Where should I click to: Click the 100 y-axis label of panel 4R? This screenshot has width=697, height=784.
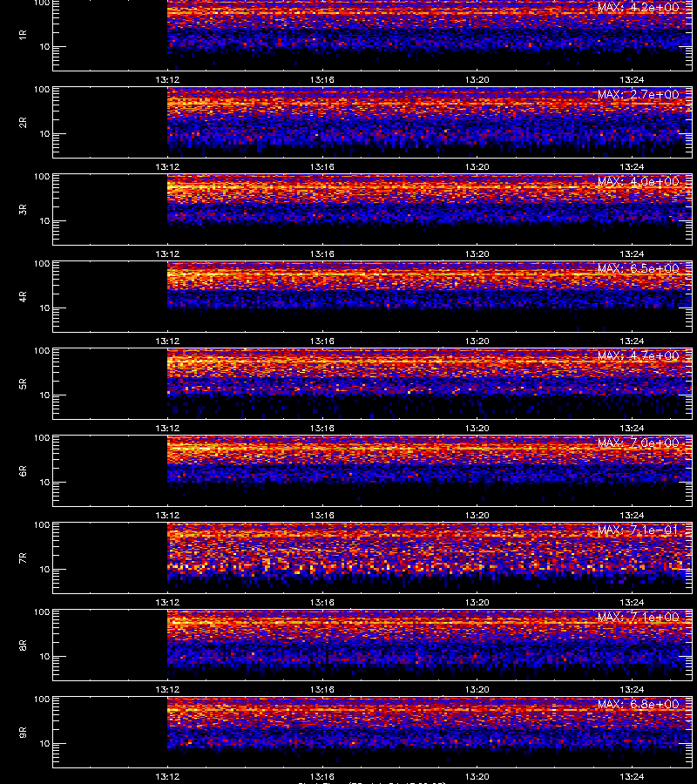point(42,263)
